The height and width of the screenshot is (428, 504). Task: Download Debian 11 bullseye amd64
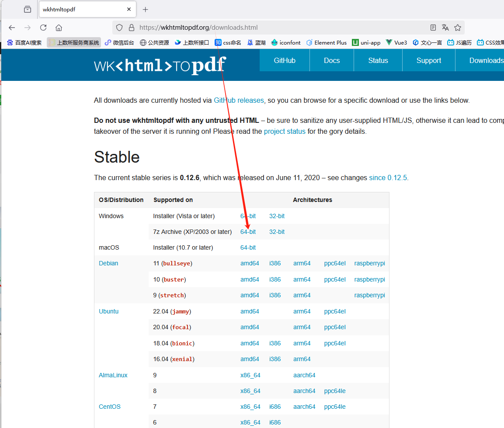coord(250,263)
